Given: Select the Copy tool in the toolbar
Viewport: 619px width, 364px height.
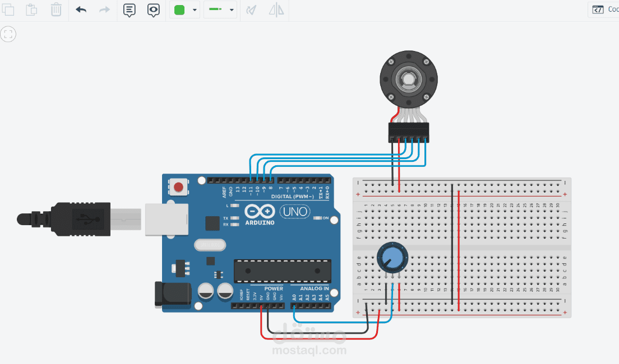Looking at the screenshot, I should coord(8,10).
